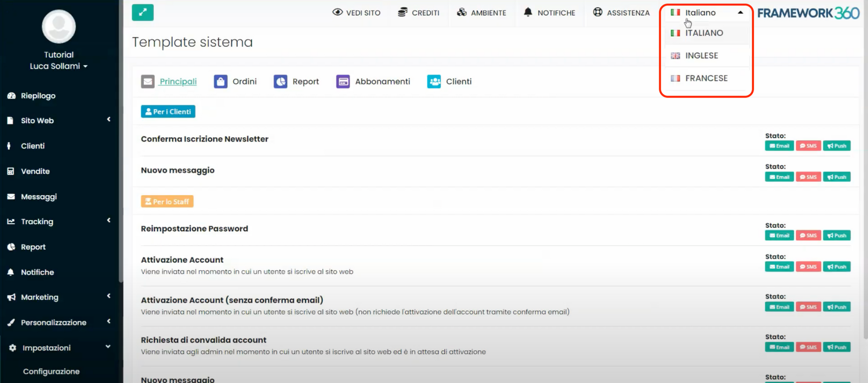This screenshot has width=868, height=383.
Task: Toggle Email for Reimpostazione Password
Action: 779,235
